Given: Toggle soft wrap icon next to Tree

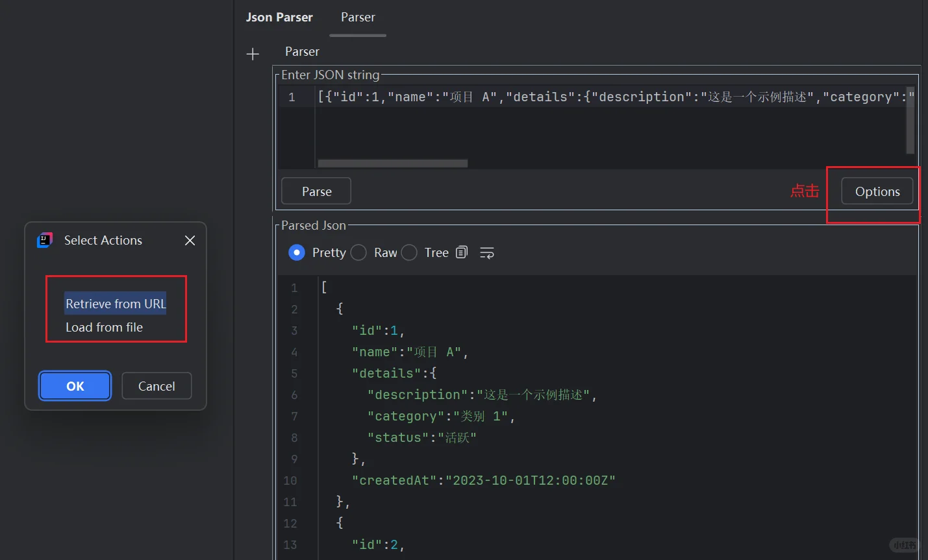Looking at the screenshot, I should pos(487,252).
